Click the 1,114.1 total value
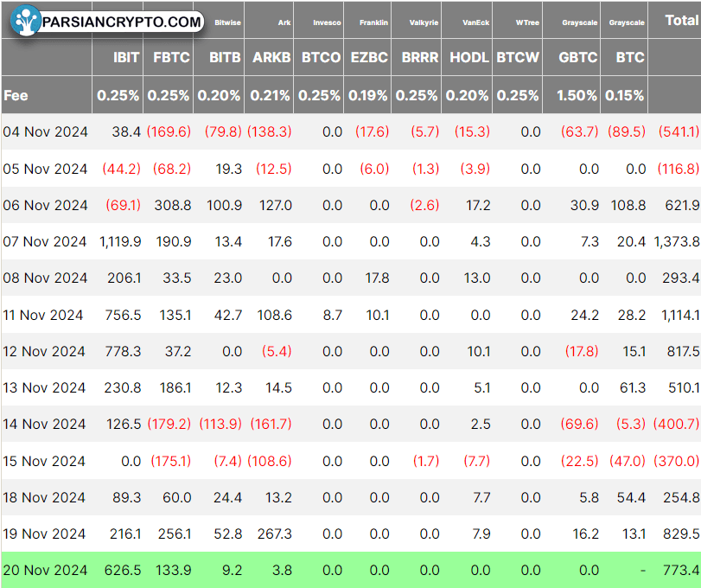The height and width of the screenshot is (588, 701). tap(680, 315)
